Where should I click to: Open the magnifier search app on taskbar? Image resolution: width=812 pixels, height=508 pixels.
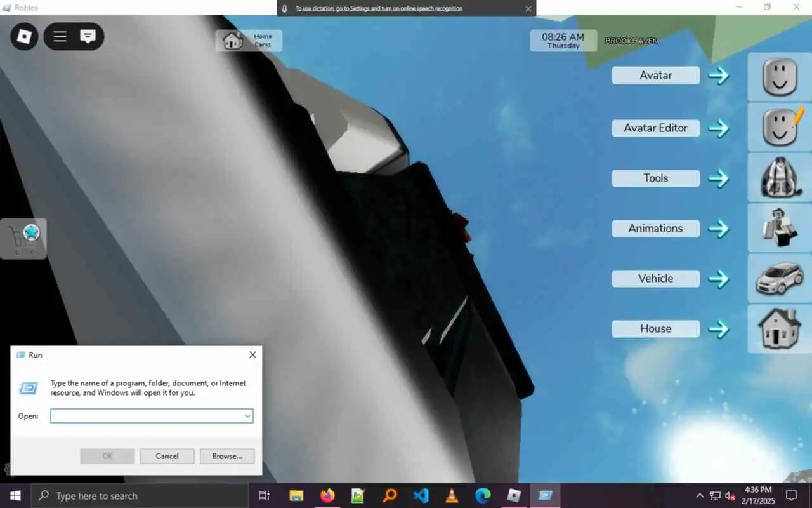390,496
